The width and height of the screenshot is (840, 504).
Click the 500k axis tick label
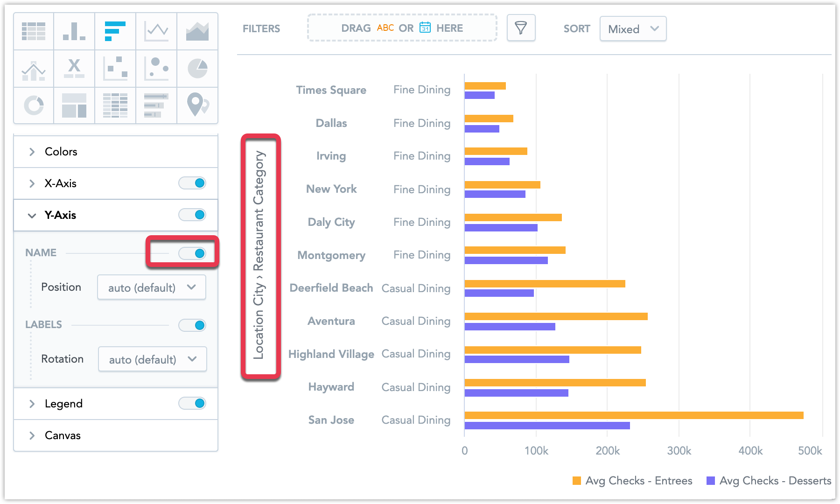tap(810, 451)
